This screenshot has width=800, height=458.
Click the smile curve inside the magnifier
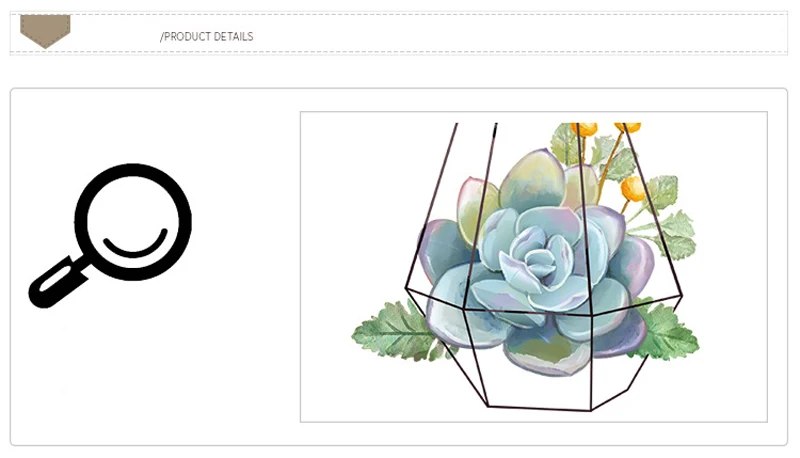click(136, 243)
